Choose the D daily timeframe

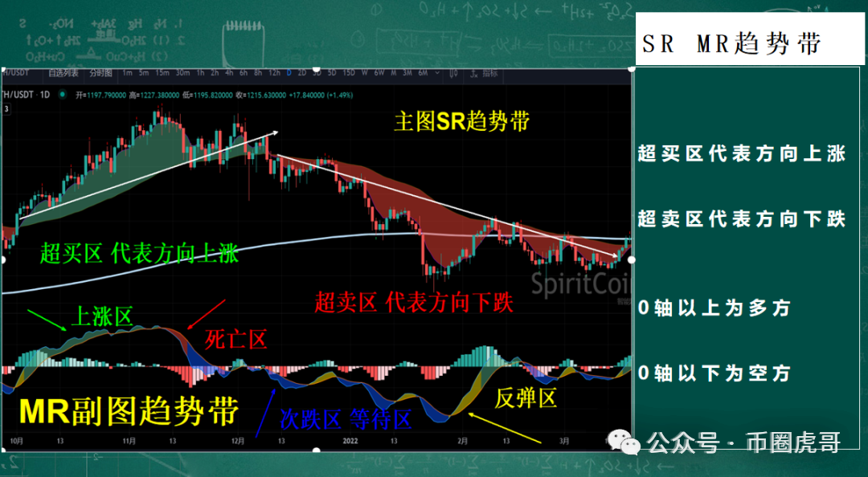point(289,73)
